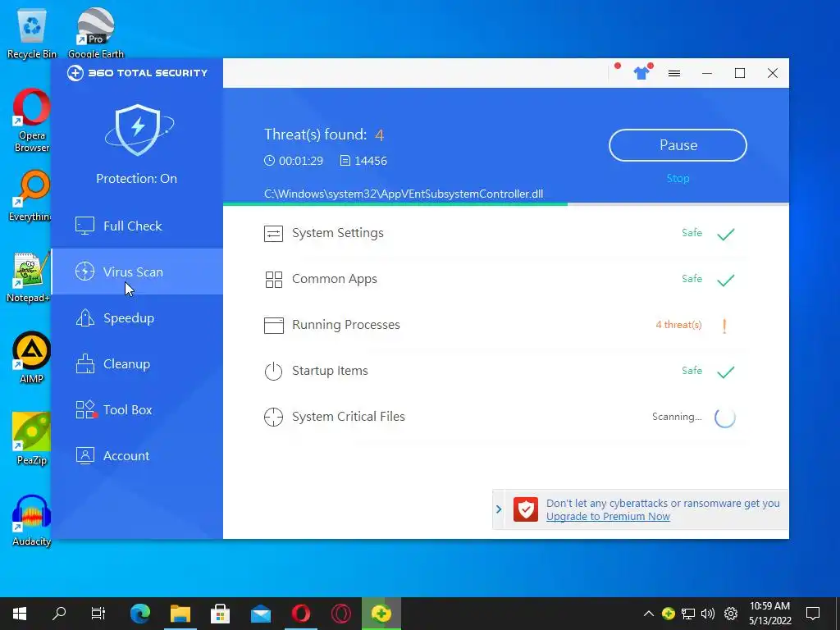Click the Common Apps label
This screenshot has height=630, width=840.
point(335,279)
